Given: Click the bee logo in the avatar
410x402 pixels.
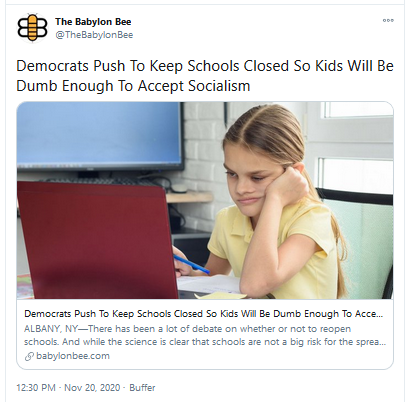Looking at the screenshot, I should pos(32,28).
